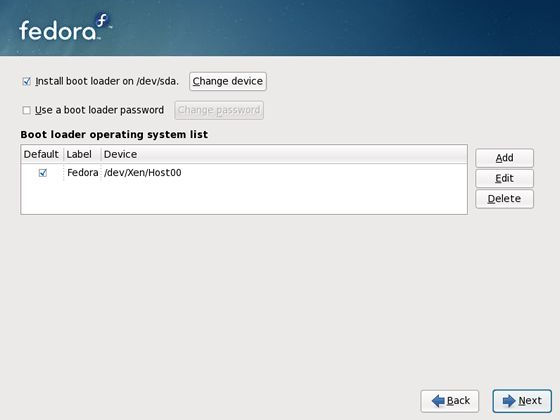This screenshot has width=560, height=420.
Task: Add a new boot loader entry
Action: pos(504,158)
